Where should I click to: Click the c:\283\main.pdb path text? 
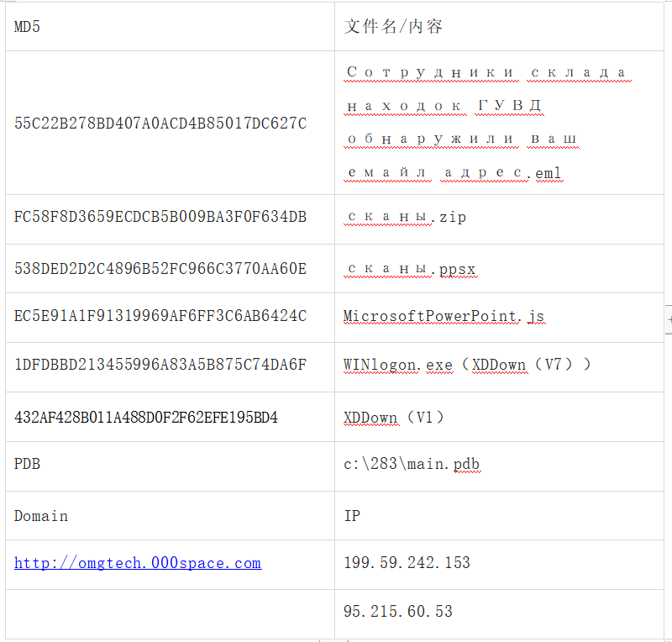412,464
